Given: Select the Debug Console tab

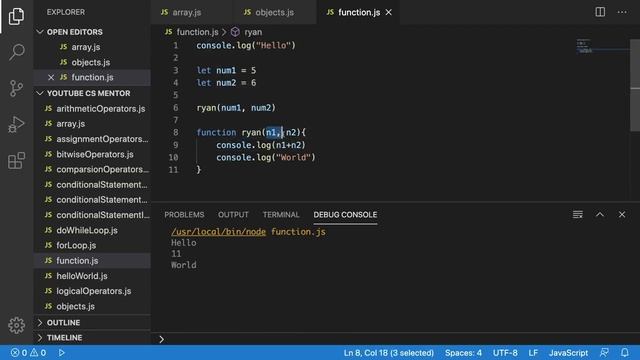Looking at the screenshot, I should (x=345, y=215).
